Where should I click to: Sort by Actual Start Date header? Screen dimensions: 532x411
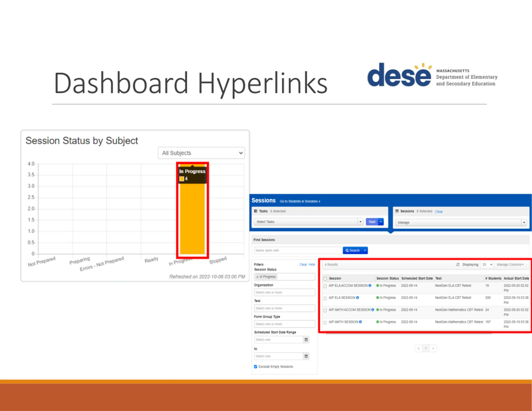click(x=516, y=278)
